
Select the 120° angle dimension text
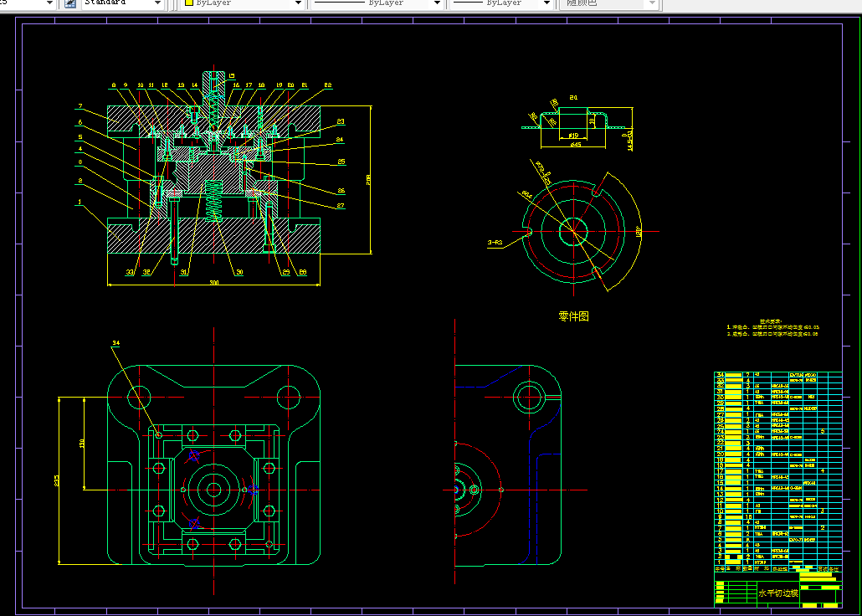[x=638, y=231]
